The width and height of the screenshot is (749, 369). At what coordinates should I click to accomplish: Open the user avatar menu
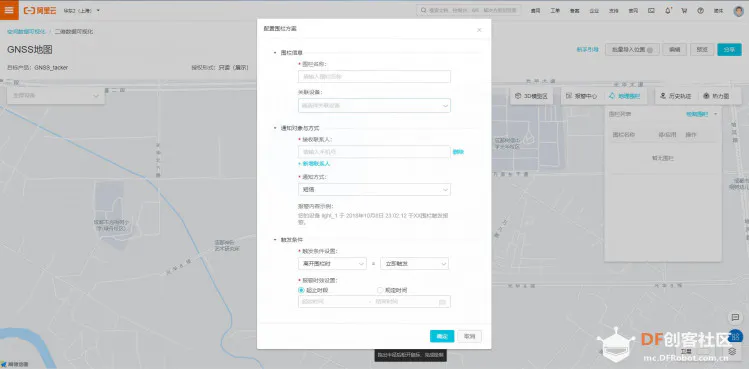(738, 11)
